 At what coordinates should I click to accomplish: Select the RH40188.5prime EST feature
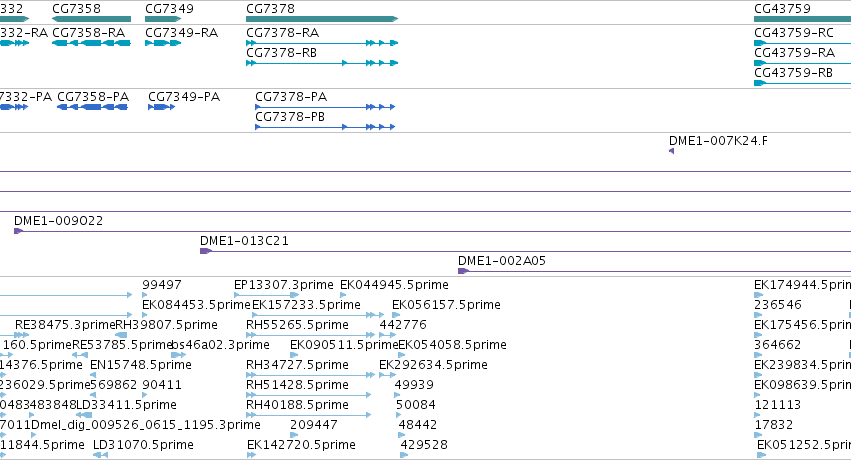(x=309, y=415)
